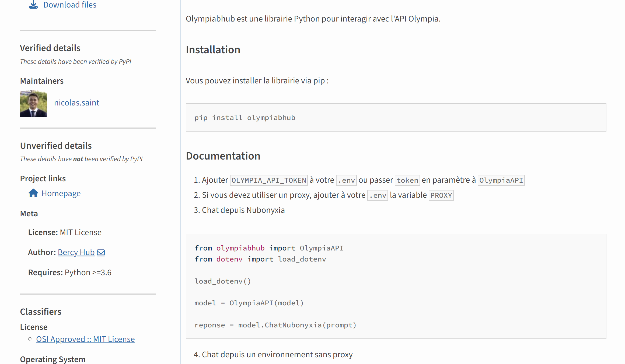Image resolution: width=625 pixels, height=364 pixels.
Task: Click the pip install olympiabhub code block
Action: pos(396,118)
